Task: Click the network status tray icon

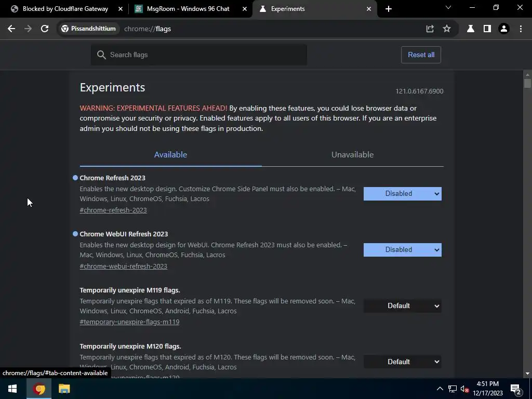Action: pyautogui.click(x=453, y=389)
